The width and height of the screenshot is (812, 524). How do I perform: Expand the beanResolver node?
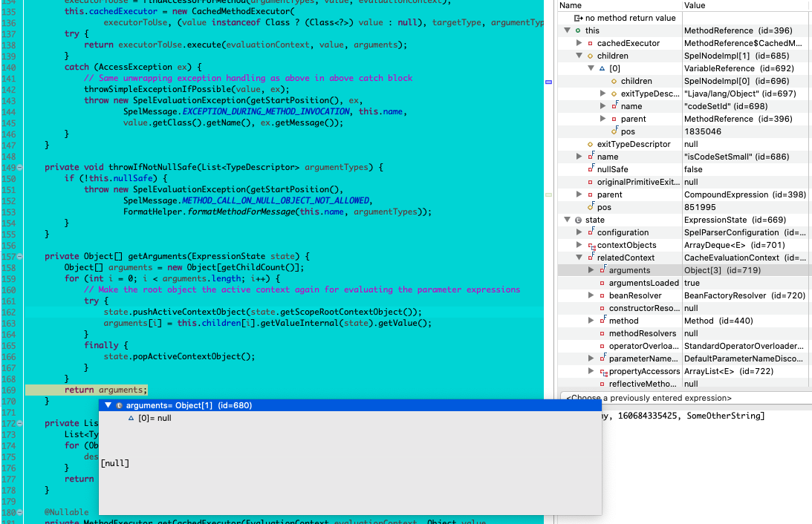[x=591, y=295]
